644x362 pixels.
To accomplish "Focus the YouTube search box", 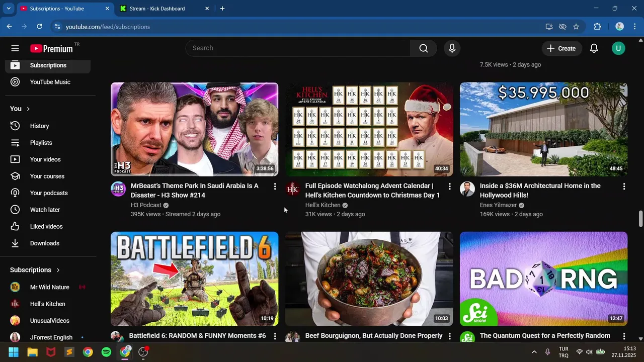I will 298,48.
